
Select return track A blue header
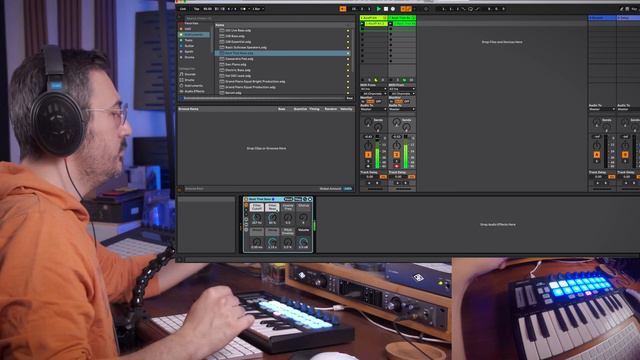(602, 18)
